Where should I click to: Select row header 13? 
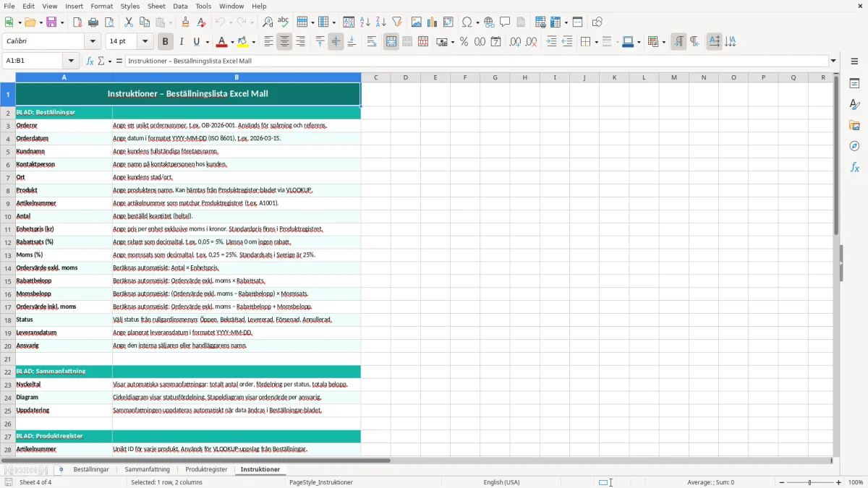coord(8,255)
